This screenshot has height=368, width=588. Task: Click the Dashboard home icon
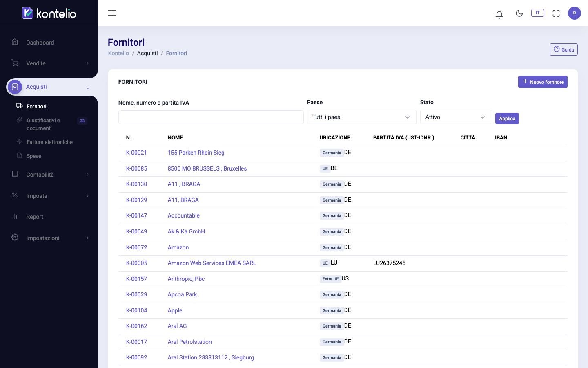(15, 42)
